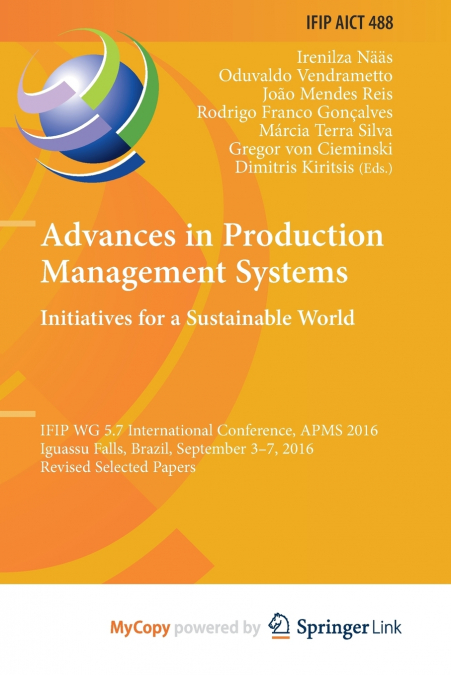Click "IFIP WG 5.7 International Conference, APMS 2016"
Screen dimensions: 451x675
click(x=209, y=430)
